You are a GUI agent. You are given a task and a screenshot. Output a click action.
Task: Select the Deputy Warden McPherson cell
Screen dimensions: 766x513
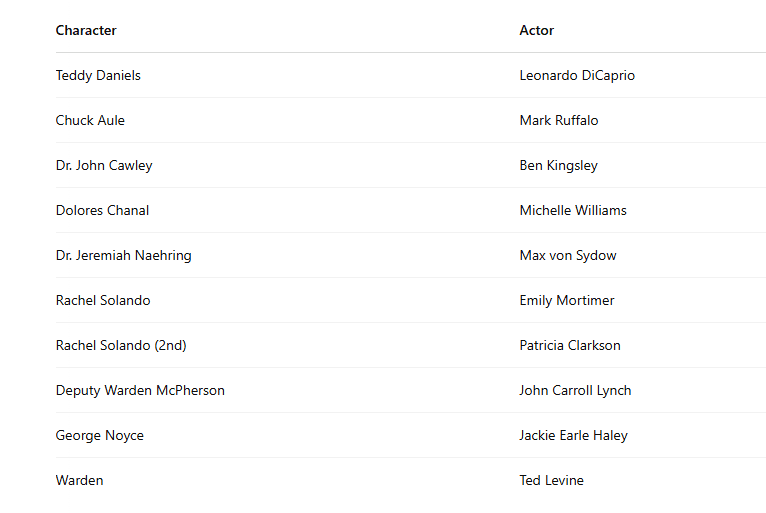tap(140, 390)
